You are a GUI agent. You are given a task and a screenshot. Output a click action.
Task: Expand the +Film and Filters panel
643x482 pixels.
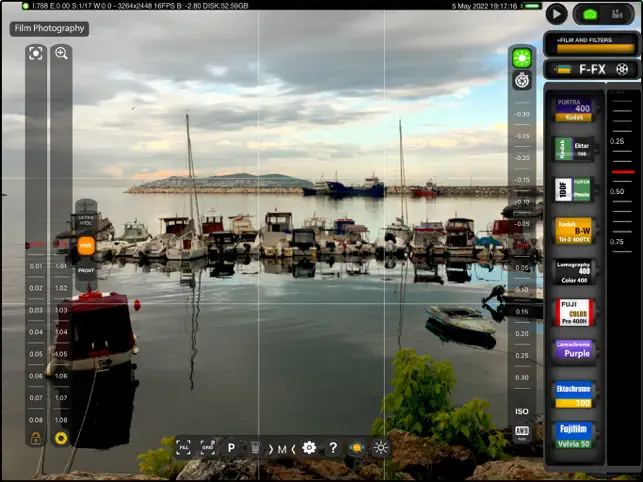point(591,41)
